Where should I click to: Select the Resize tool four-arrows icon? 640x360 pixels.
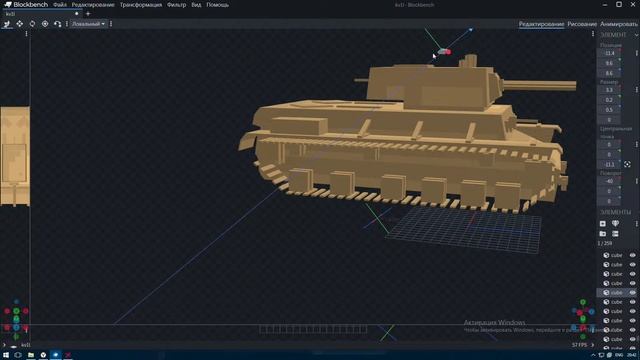(20, 24)
